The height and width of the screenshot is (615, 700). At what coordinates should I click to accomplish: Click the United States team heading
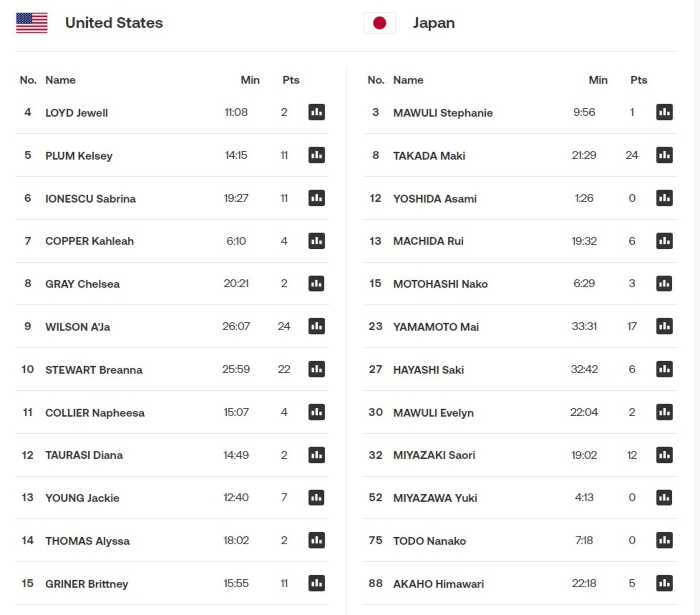click(x=114, y=23)
